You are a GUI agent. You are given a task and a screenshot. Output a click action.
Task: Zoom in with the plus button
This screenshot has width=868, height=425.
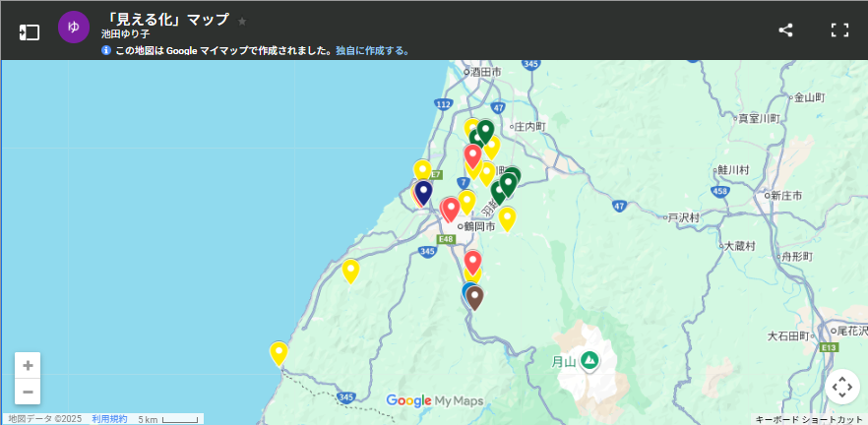pyautogui.click(x=28, y=365)
